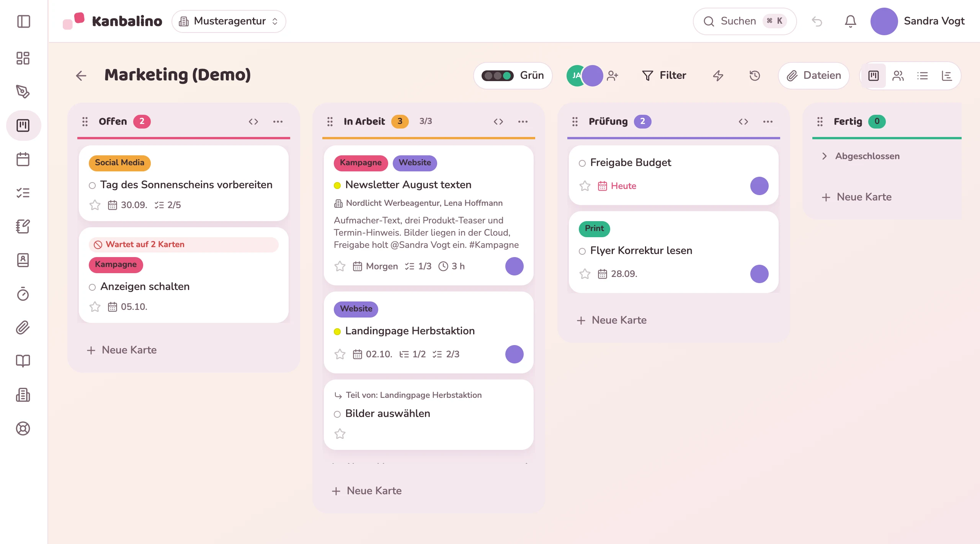
Task: Click the Website label on Landingpage Herbstaktion
Action: coord(356,309)
